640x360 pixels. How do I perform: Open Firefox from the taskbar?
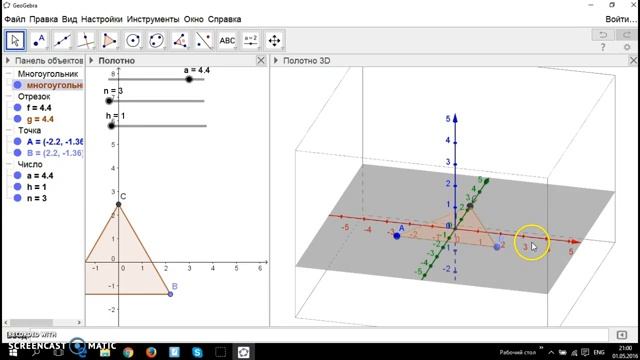tap(151, 352)
